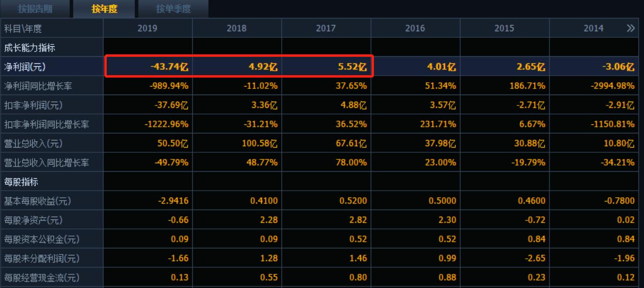Click the 2019 net profit value -43.74亿

click(x=169, y=67)
